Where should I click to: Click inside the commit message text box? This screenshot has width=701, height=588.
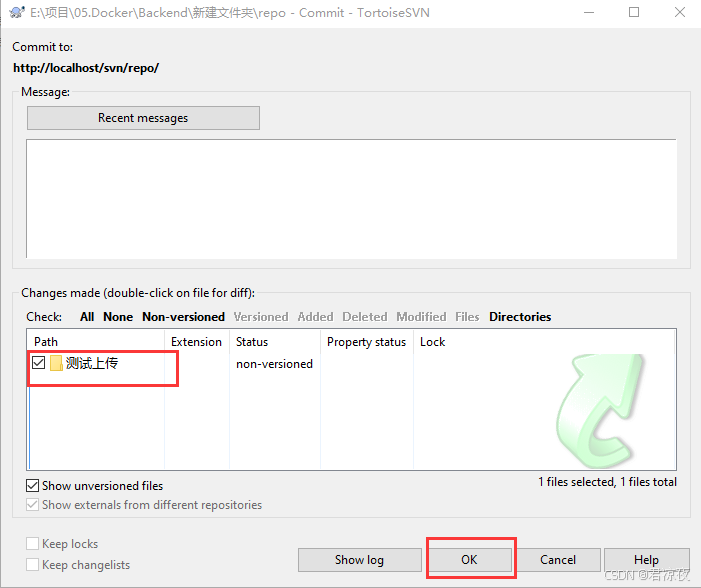(350, 200)
